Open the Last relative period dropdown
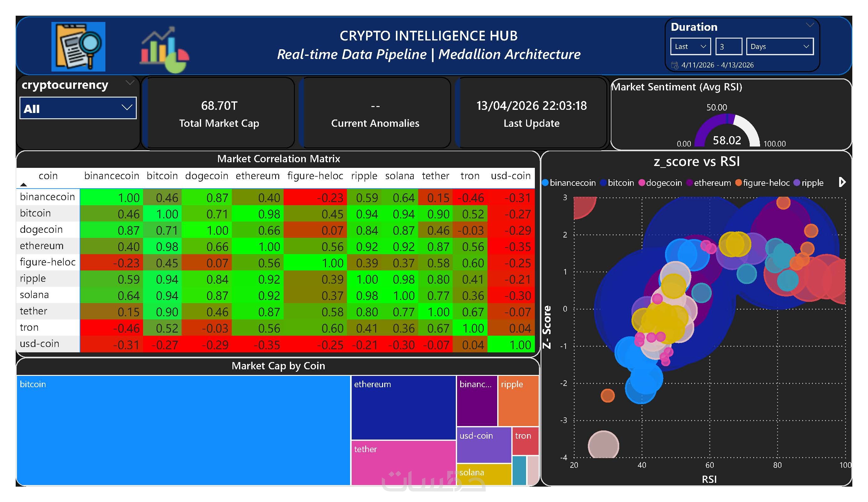The height and width of the screenshot is (502, 868). (690, 46)
